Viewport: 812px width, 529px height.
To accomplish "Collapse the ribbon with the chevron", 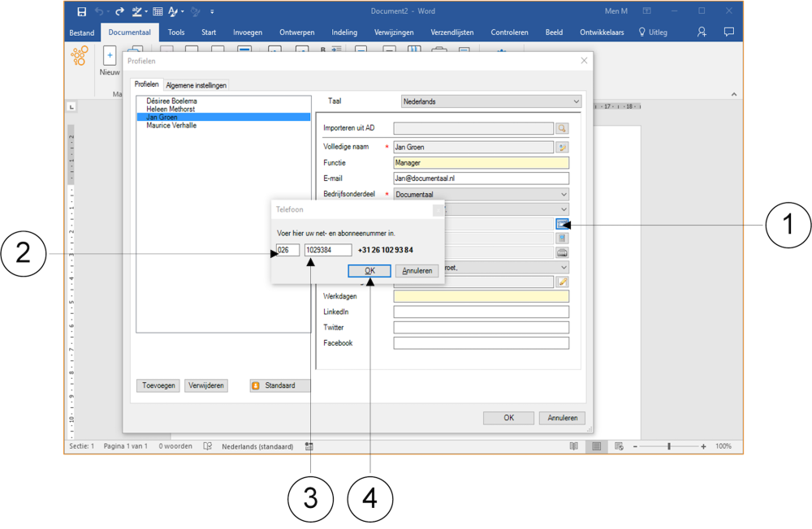I will click(734, 94).
